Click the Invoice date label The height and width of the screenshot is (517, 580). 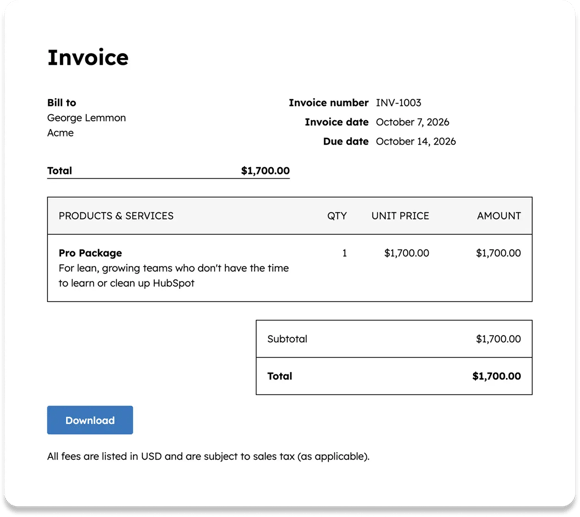tap(337, 122)
